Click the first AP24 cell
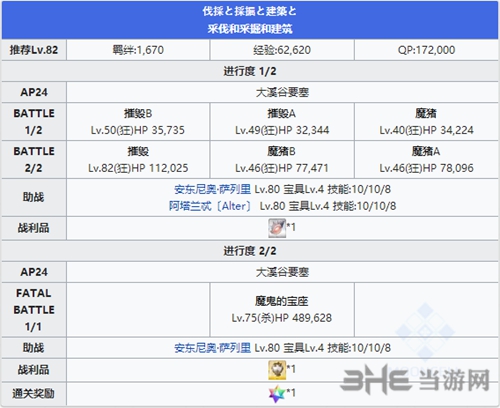 34,92
